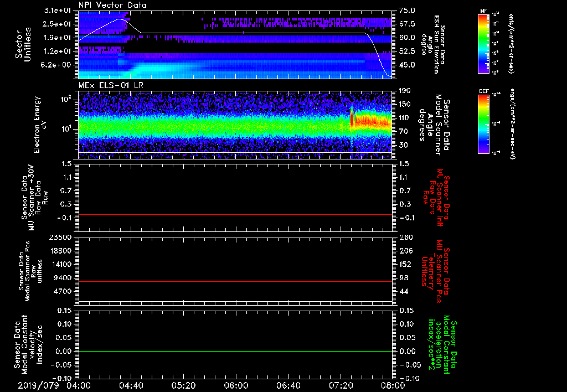Image resolution: width=567 pixels, height=392 pixels.
Task: Click the 23500 scanner position tick label
Action: click(x=61, y=237)
